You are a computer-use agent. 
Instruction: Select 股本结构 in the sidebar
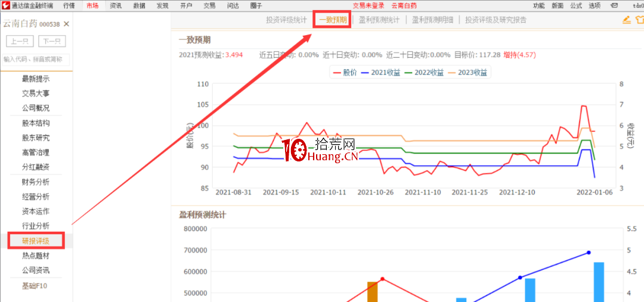pyautogui.click(x=36, y=123)
